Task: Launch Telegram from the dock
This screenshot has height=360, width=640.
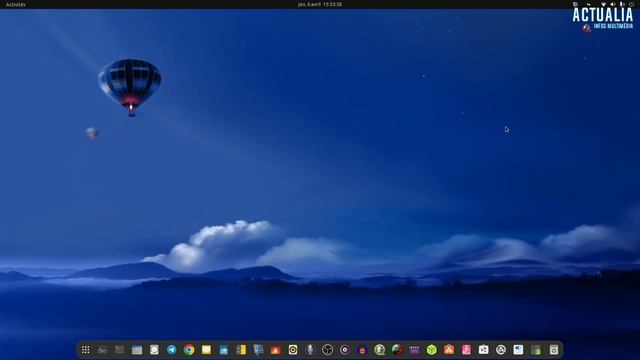Action: coord(172,350)
